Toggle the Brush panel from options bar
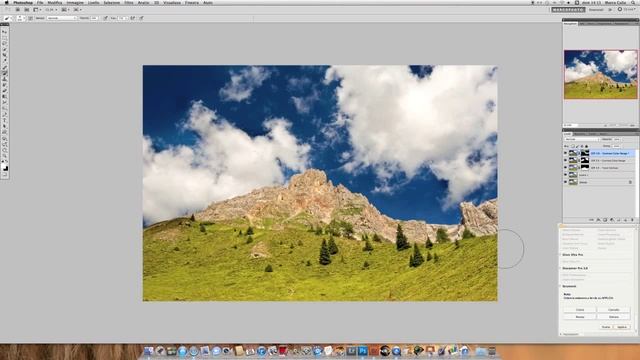The width and height of the screenshot is (640, 360). pos(30,18)
